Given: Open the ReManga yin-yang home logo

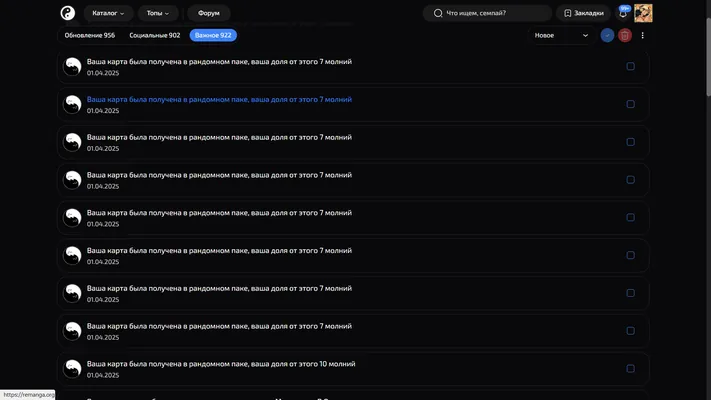Looking at the screenshot, I should 68,13.
